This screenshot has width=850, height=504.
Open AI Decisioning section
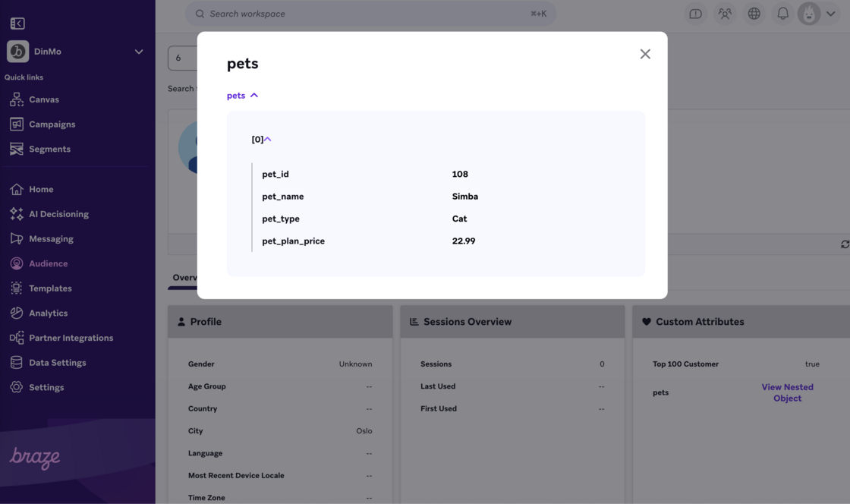pos(58,214)
